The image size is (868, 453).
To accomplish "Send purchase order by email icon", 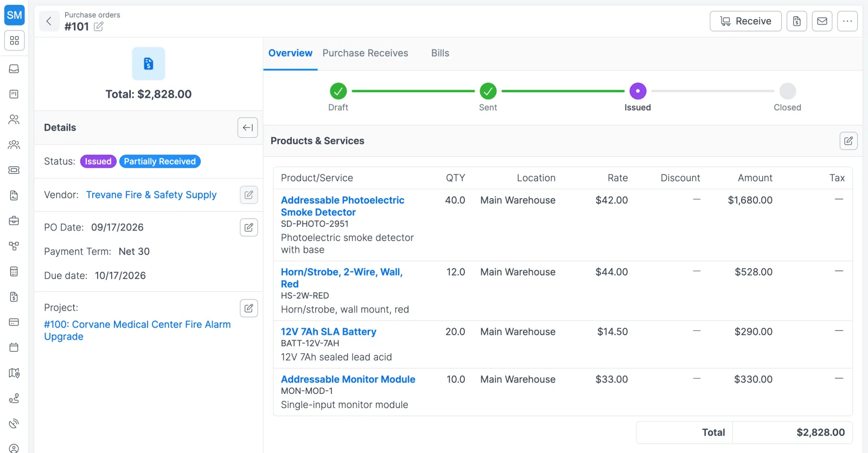I will (822, 21).
